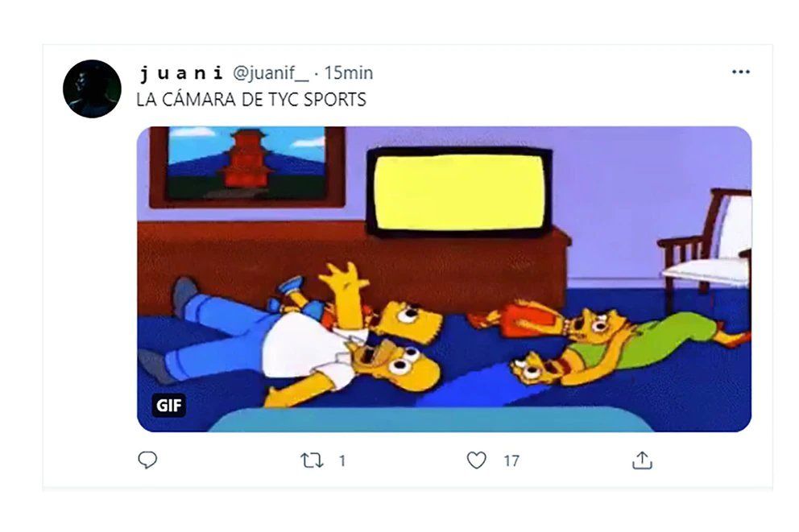Open juani's round profile avatar
Viewport: 799px width, 532px height.
pyautogui.click(x=93, y=89)
